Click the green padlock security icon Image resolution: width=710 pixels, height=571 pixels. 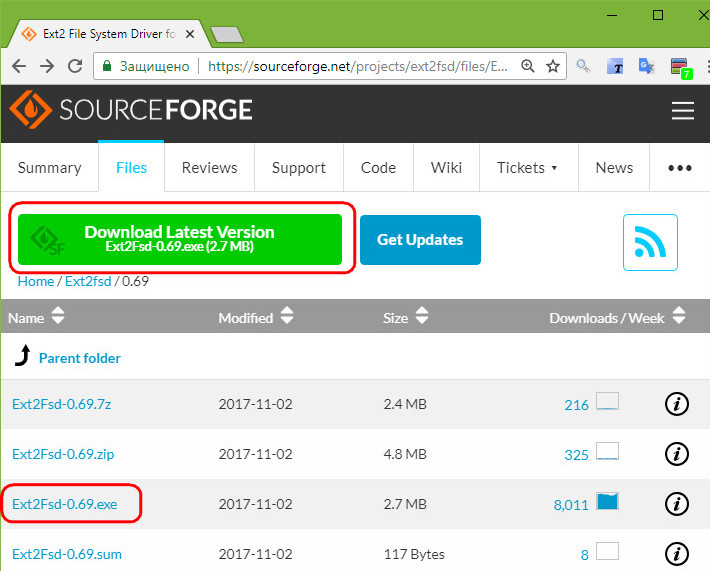(x=107, y=66)
